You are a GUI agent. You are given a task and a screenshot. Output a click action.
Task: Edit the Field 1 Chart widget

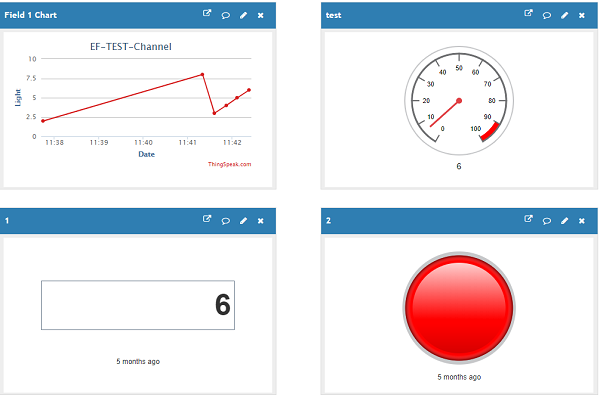(243, 15)
